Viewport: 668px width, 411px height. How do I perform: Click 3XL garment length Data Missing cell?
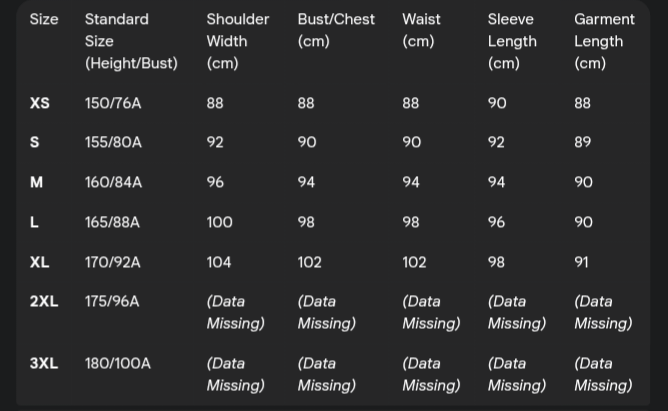pos(602,374)
